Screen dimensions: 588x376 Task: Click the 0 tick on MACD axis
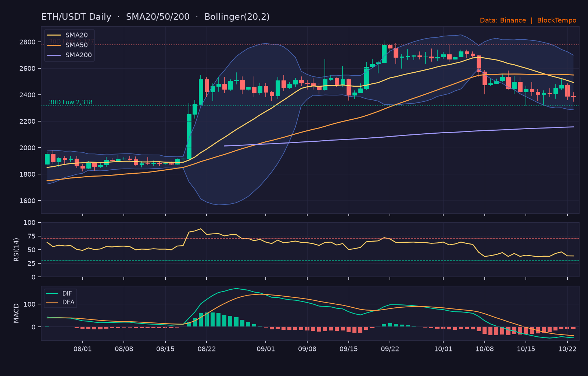coord(34,327)
